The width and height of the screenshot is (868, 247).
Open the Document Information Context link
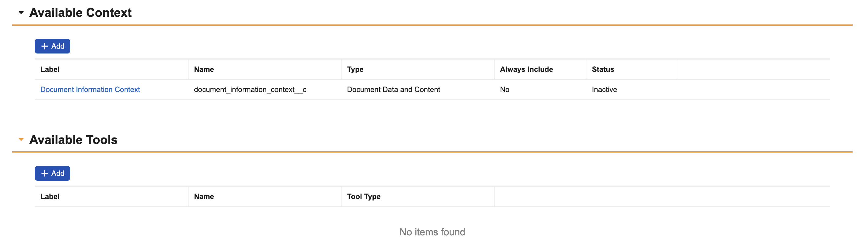coord(90,90)
